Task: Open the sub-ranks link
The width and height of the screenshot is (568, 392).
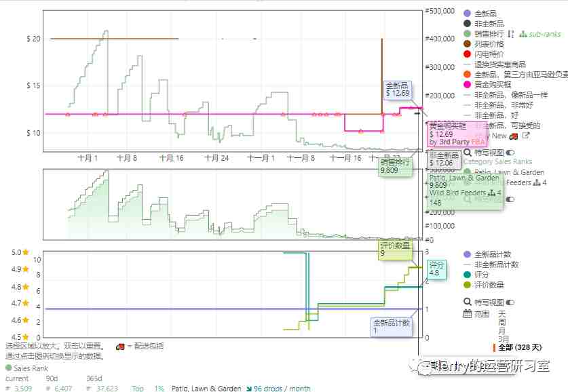Action: (544, 34)
